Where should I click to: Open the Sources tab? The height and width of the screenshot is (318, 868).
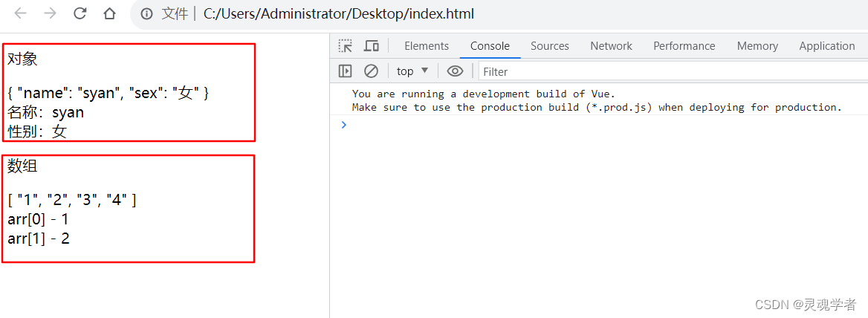coord(550,46)
